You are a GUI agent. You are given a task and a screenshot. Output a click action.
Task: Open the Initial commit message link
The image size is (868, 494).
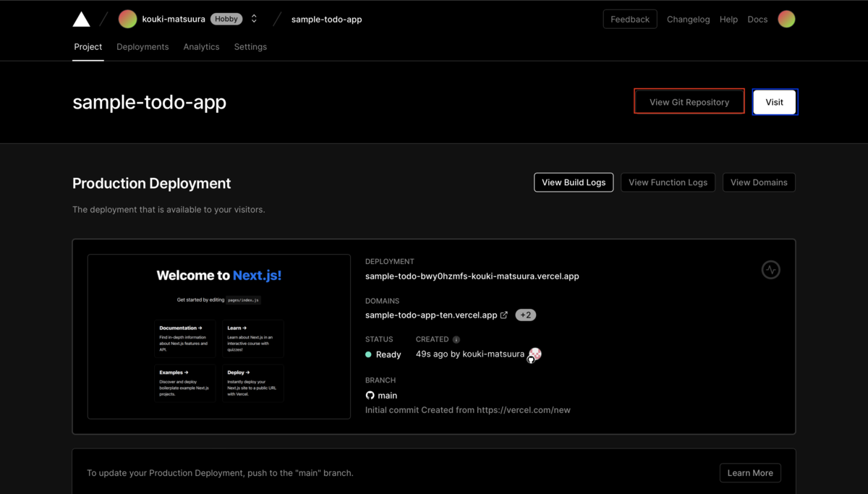tap(468, 410)
